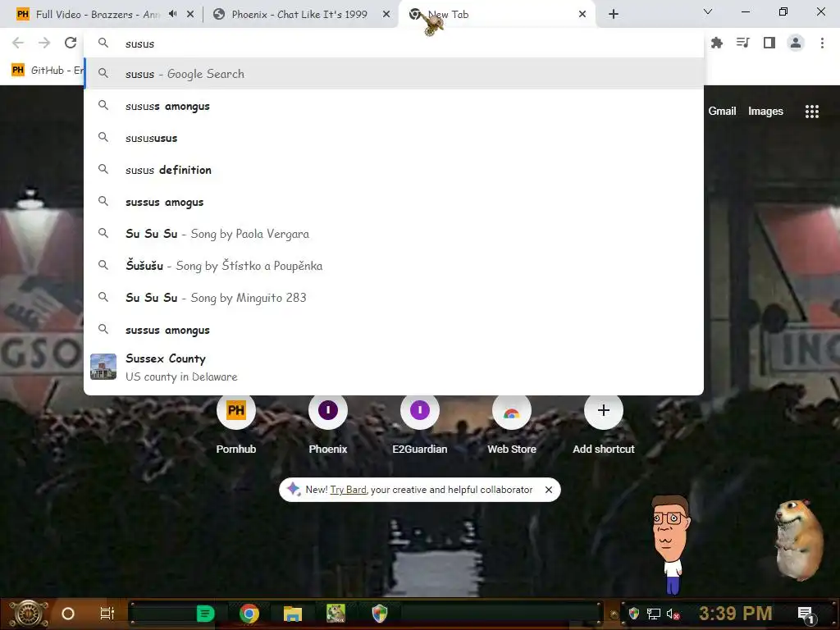Open the GitHub bookmark in bookmarks bar
The height and width of the screenshot is (630, 840).
coord(47,71)
